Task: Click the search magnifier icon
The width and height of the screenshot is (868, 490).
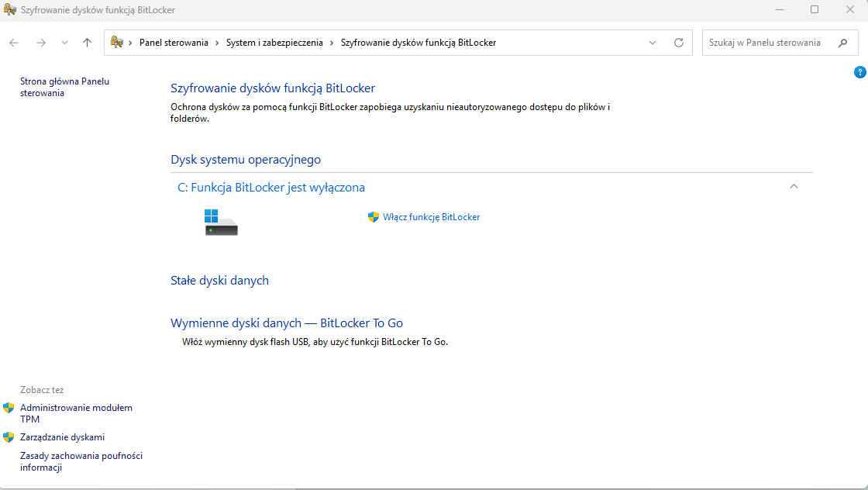Action: [843, 43]
